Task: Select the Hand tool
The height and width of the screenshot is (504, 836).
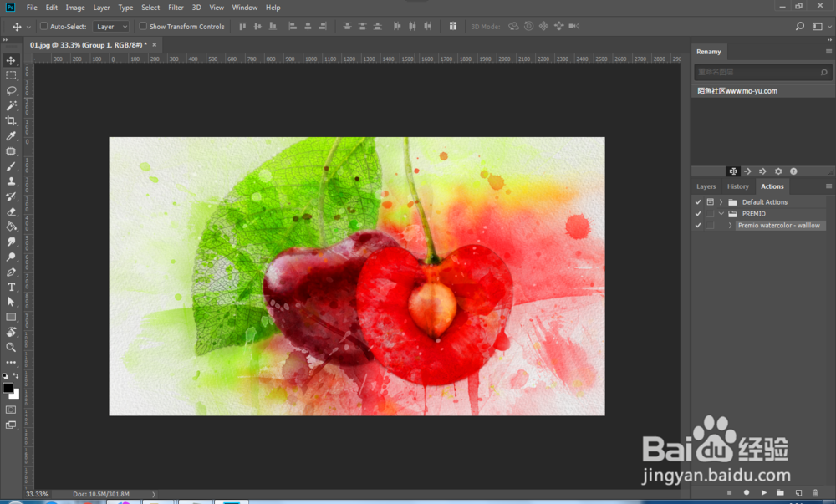Action: tap(11, 332)
